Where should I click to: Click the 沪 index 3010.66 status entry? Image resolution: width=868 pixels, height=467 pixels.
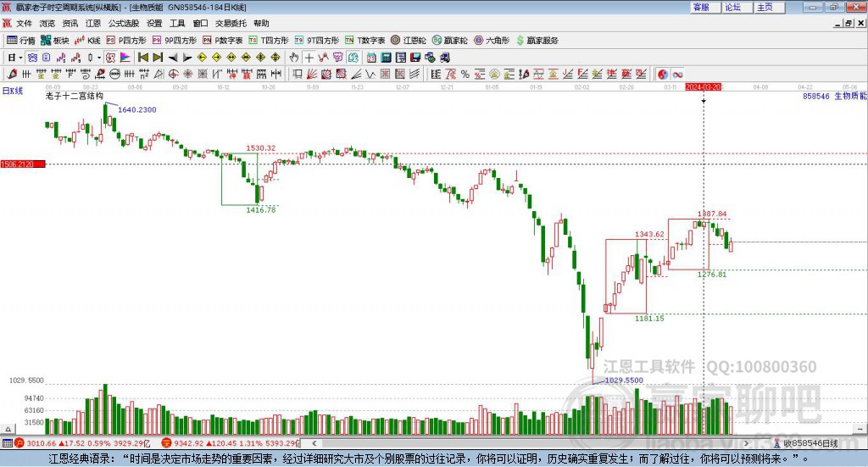pyautogui.click(x=82, y=443)
